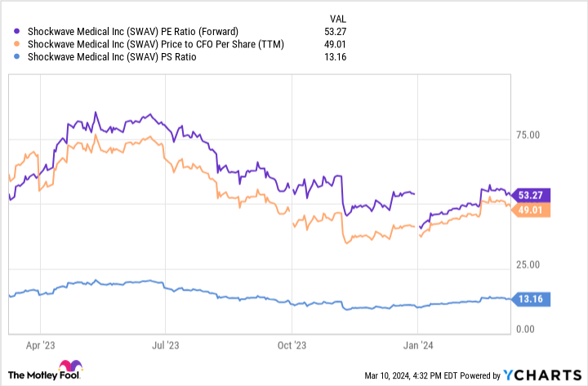Click the Jul '23 axis label
The height and width of the screenshot is (386, 588).
pos(166,346)
